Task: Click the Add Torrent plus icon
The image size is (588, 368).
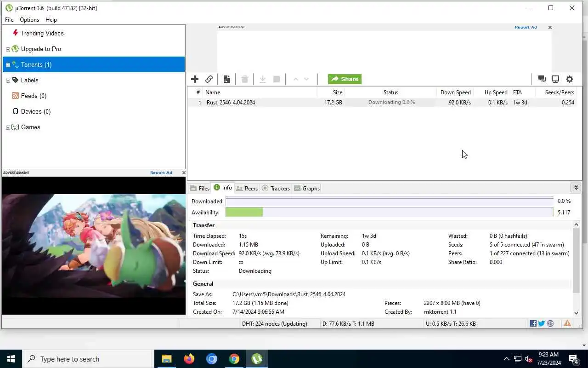Action: [x=195, y=79]
